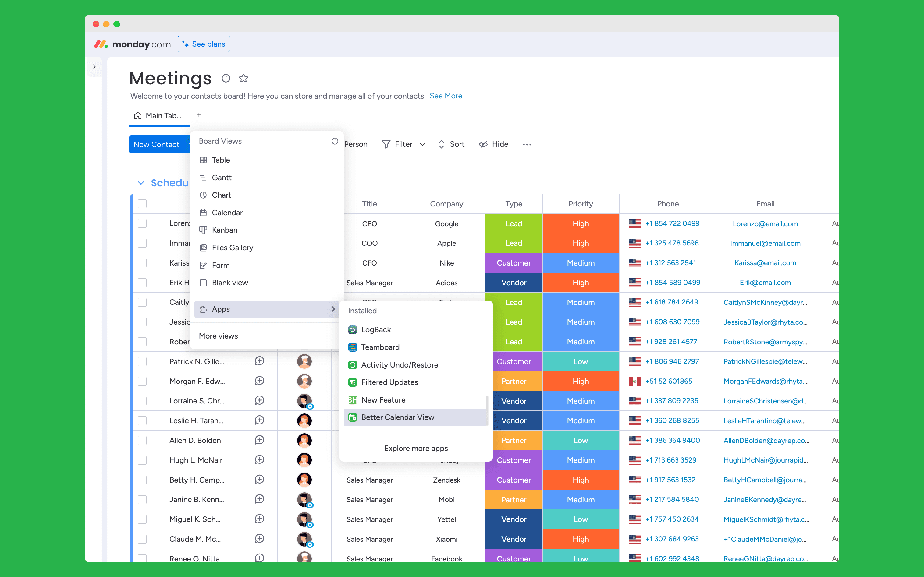Screen dimensions: 924x577
Task: Open the See More description link
Action: point(446,96)
